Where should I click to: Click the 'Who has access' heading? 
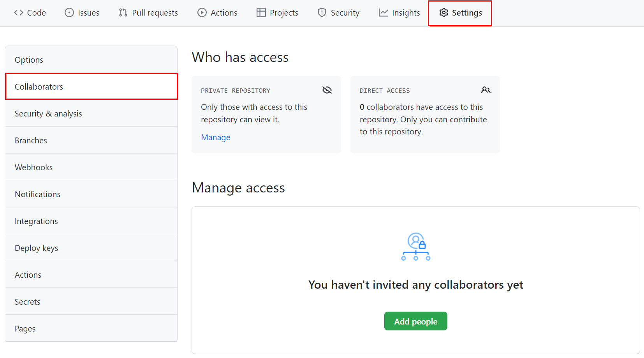click(240, 57)
